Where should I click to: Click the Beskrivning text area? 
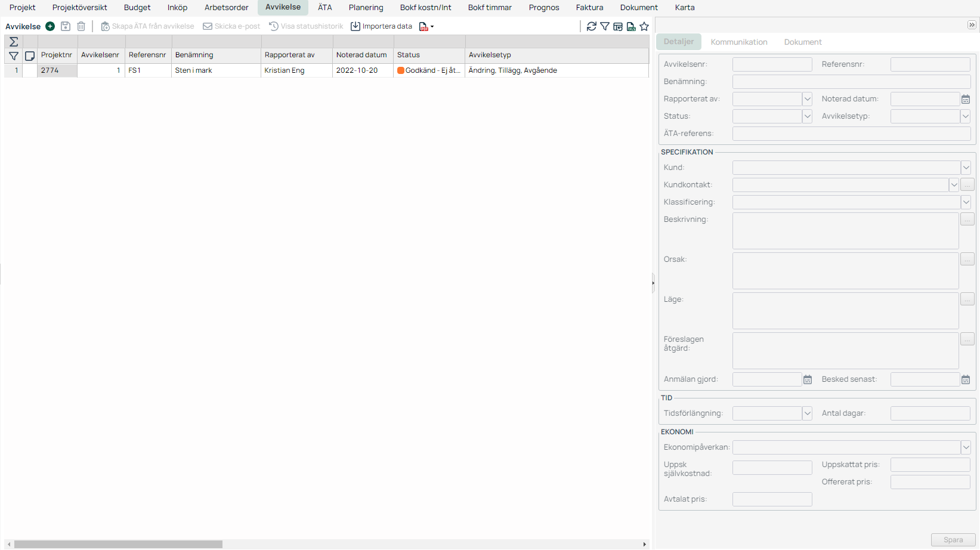[845, 231]
